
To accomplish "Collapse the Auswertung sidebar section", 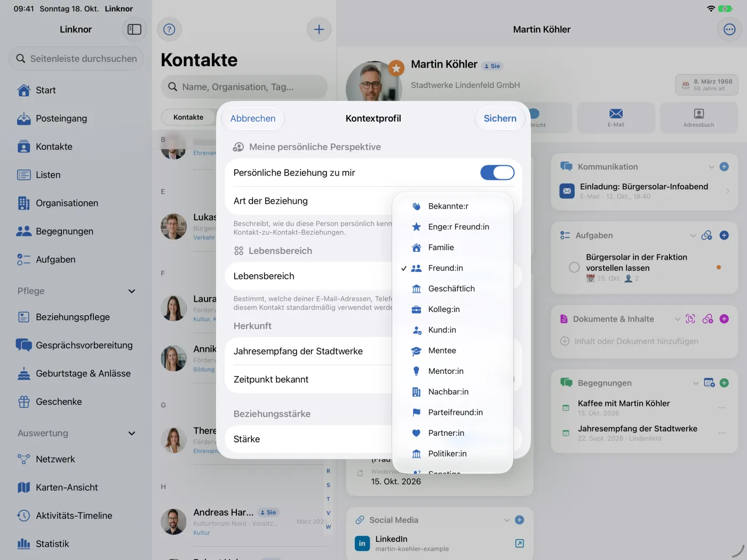I will (x=132, y=434).
